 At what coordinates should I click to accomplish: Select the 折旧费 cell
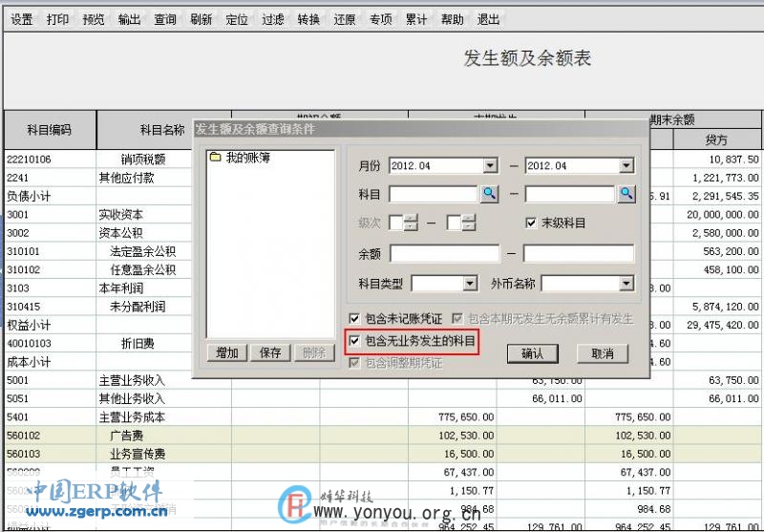[138, 344]
